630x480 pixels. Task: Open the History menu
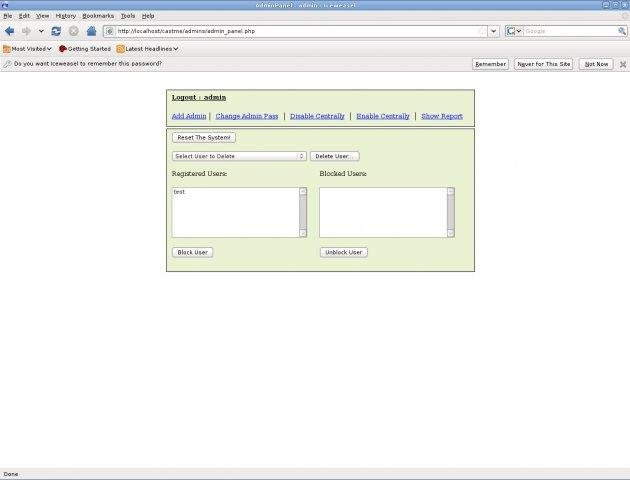[x=66, y=16]
